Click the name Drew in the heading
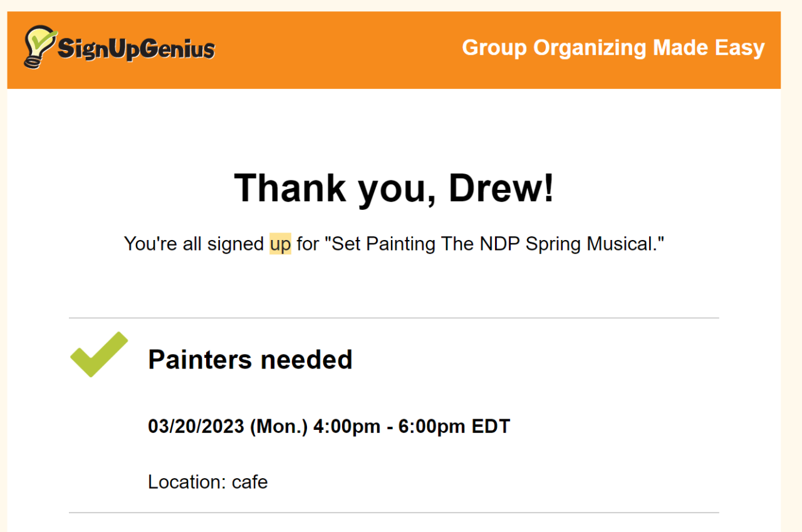 click(501, 187)
